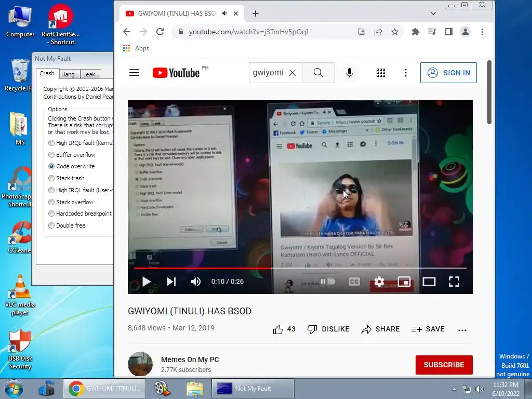Dislike the video
This screenshot has width=532, height=399.
(328, 329)
